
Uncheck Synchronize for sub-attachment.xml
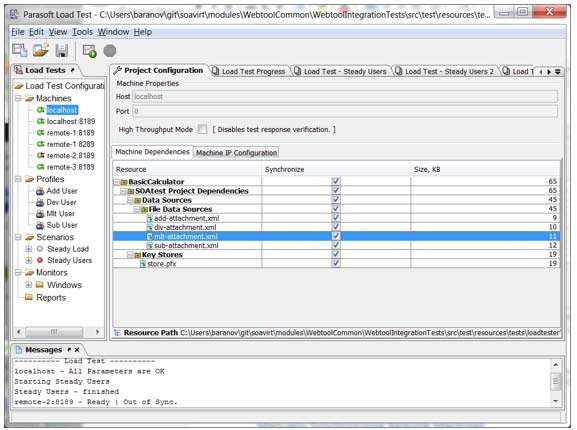click(336, 245)
